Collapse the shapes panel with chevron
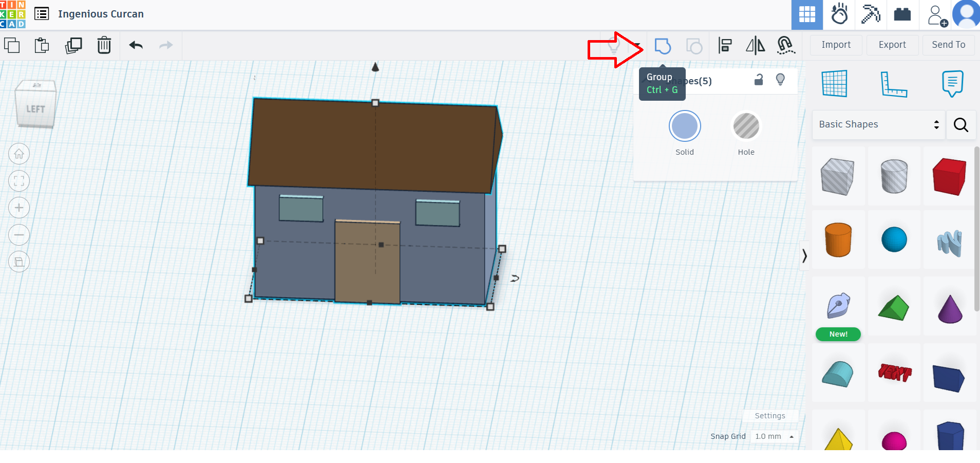 [804, 255]
